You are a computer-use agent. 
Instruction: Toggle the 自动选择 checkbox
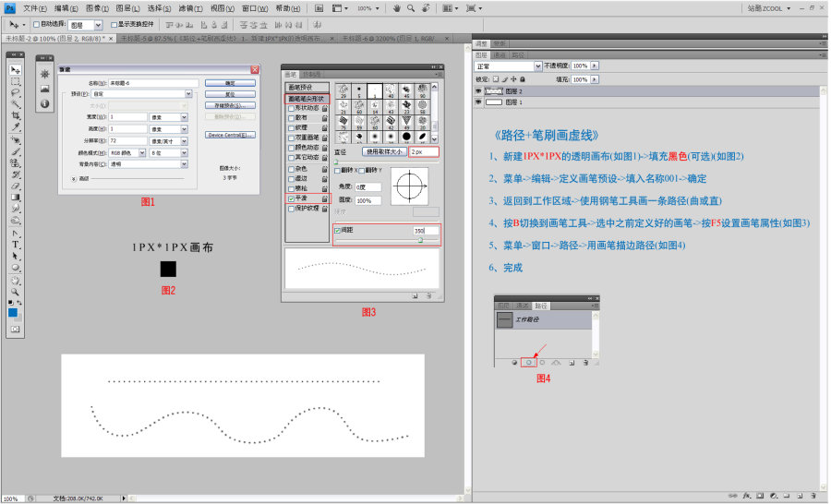(x=36, y=25)
